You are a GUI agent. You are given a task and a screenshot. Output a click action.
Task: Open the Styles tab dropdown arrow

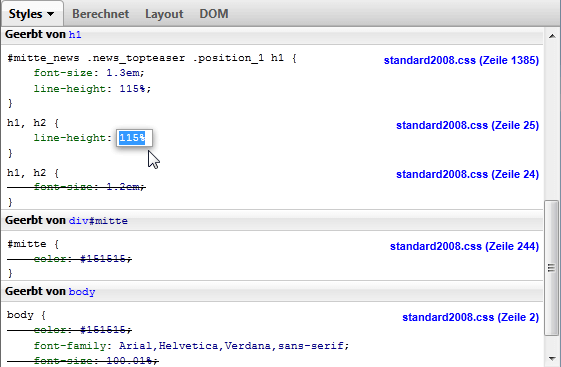coord(50,14)
